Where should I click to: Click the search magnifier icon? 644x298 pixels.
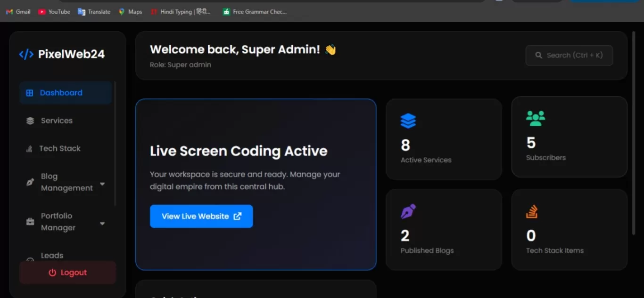pos(539,55)
